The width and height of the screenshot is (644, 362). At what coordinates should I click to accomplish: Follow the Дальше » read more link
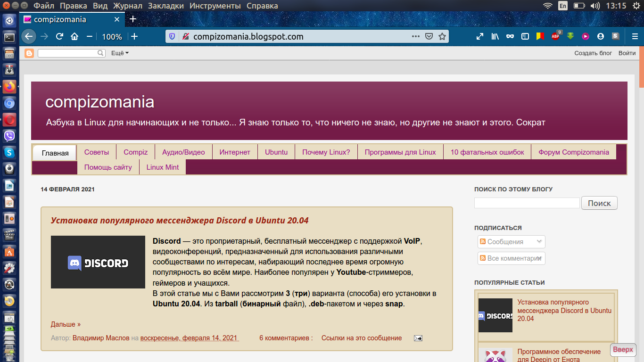(x=66, y=324)
